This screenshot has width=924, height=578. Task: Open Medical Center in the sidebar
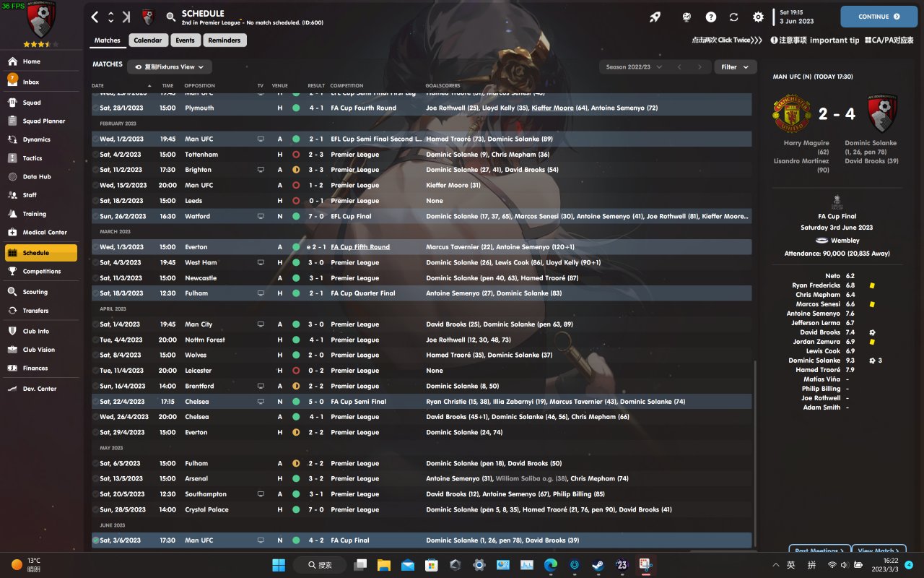pos(40,233)
